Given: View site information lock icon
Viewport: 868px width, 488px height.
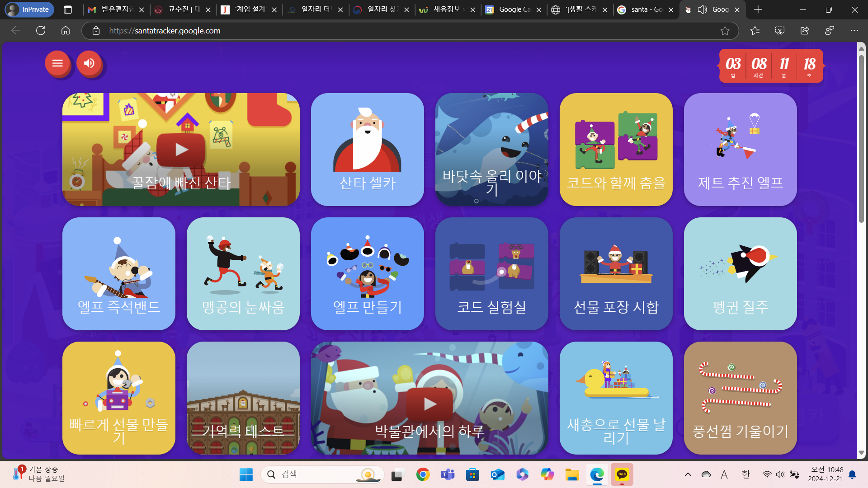Looking at the screenshot, I should 96,31.
